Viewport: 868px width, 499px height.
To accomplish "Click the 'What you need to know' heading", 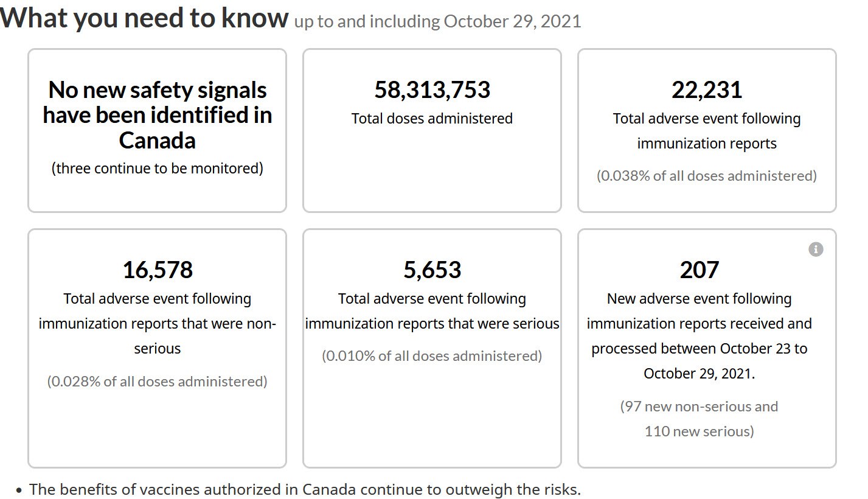I will [x=144, y=18].
